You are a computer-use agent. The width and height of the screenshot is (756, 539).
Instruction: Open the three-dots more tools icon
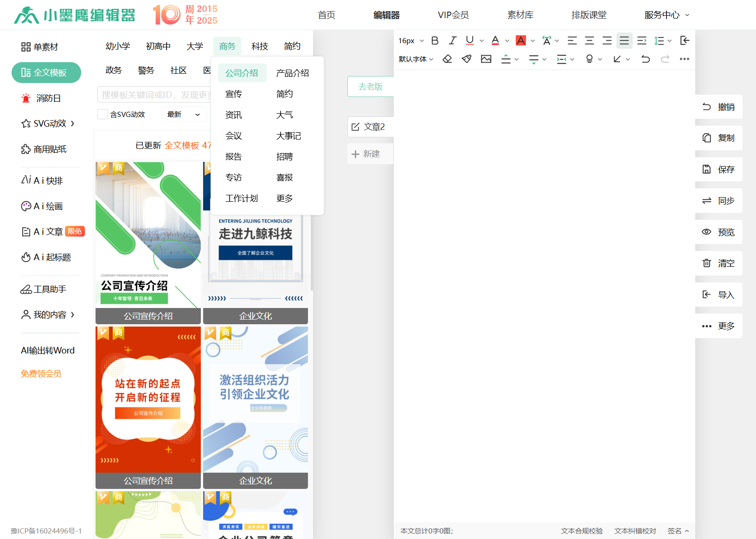coord(684,59)
